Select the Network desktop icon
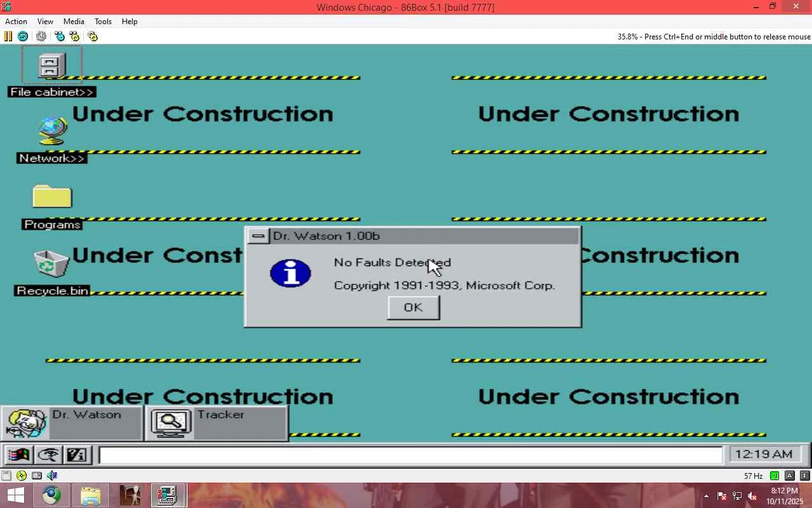 (x=52, y=140)
